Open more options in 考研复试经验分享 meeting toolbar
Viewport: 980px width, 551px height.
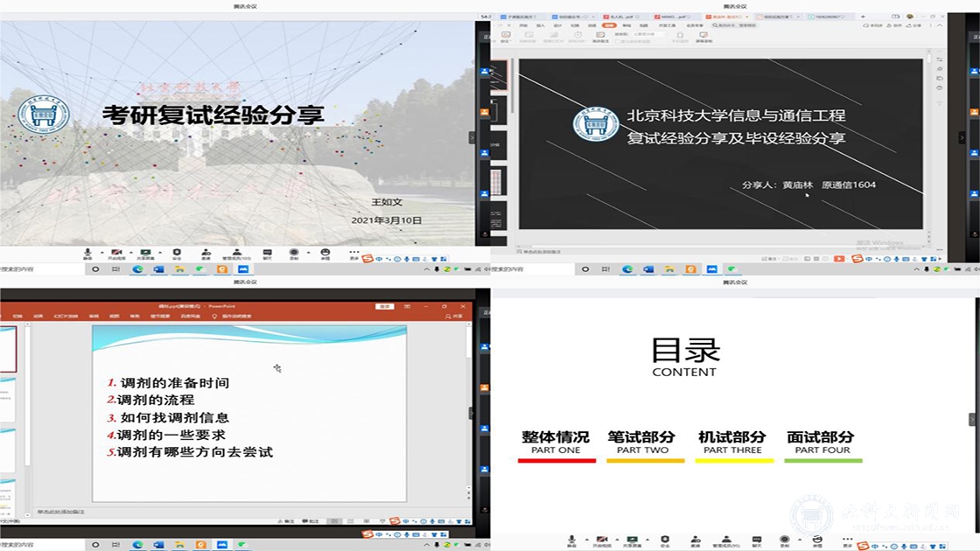[354, 253]
